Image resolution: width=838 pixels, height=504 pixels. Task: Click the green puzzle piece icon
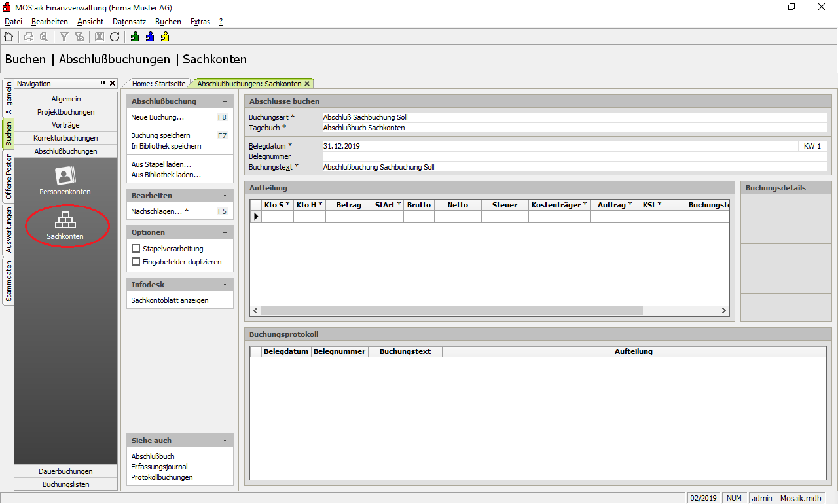[x=135, y=37]
